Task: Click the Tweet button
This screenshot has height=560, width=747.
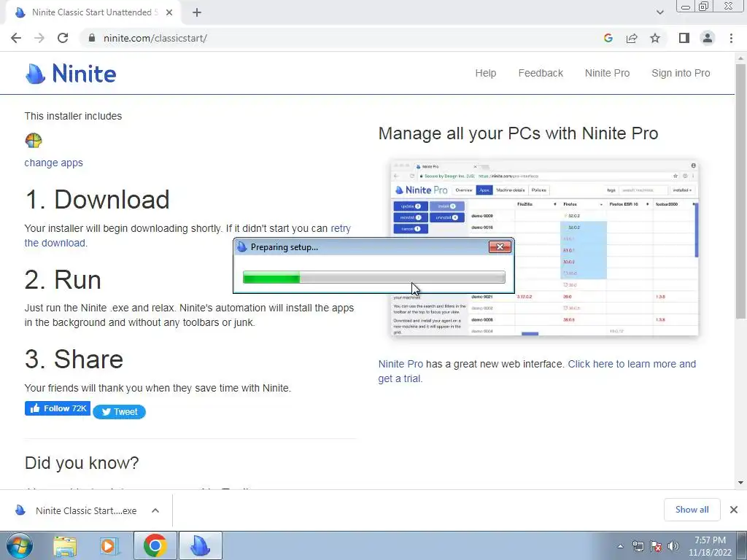Action: click(x=119, y=412)
